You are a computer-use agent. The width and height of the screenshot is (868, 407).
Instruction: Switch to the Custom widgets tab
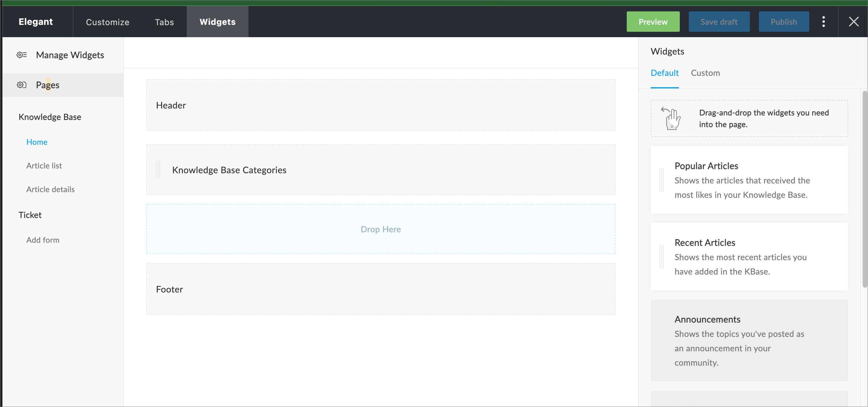coord(705,73)
